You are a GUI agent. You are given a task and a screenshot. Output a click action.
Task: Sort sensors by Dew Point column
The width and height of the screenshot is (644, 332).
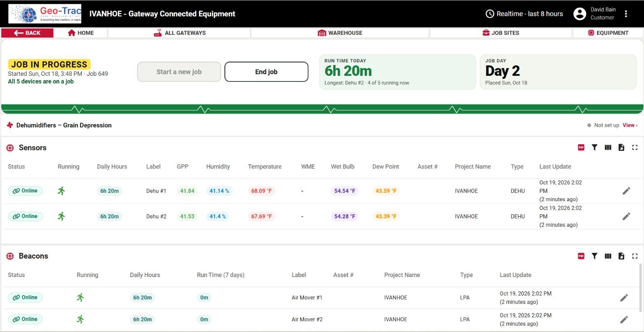[x=386, y=166]
